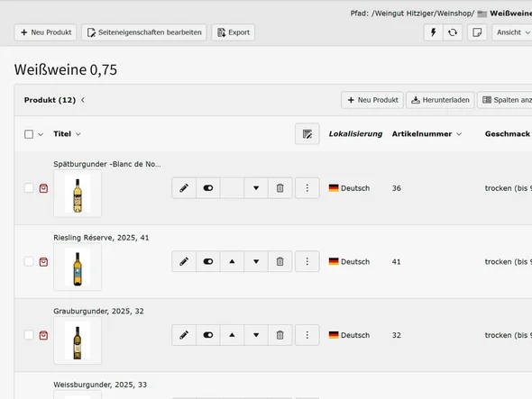Open the Riesling Réserve bottle thumbnail
The height and width of the screenshot is (399, 532).
click(x=78, y=268)
